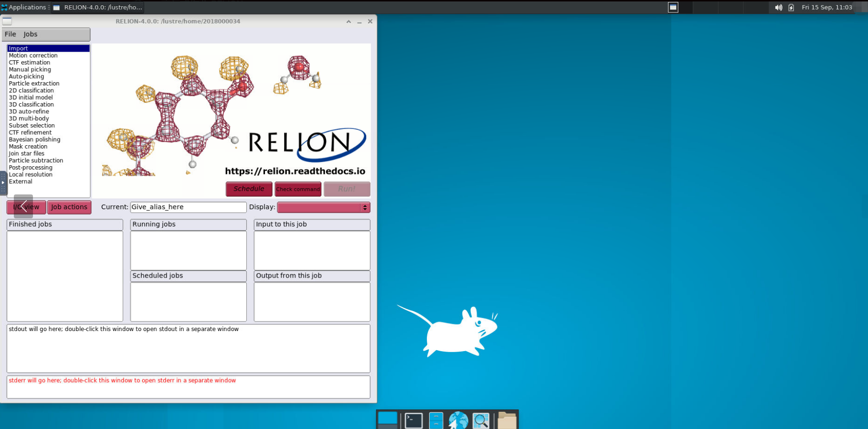Screen dimensions: 868x429
Task: Select Motion correction job type
Action: [x=48, y=55]
